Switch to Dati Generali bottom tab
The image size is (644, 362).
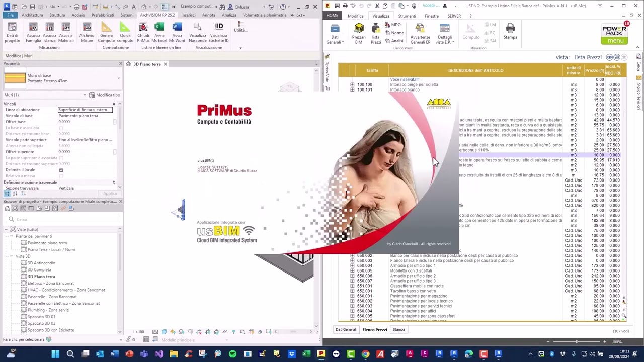(346, 330)
